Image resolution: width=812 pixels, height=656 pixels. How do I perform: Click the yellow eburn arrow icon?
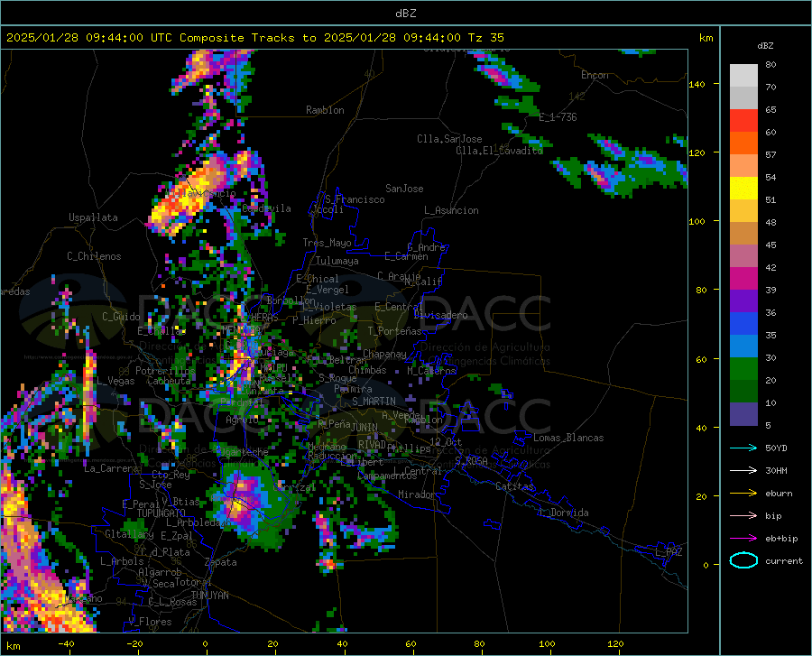click(x=743, y=494)
